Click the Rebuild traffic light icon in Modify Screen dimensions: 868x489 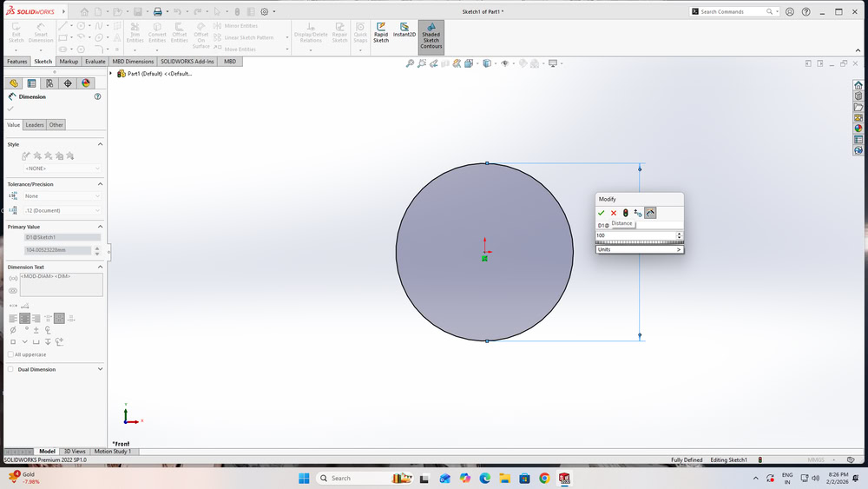pyautogui.click(x=626, y=213)
